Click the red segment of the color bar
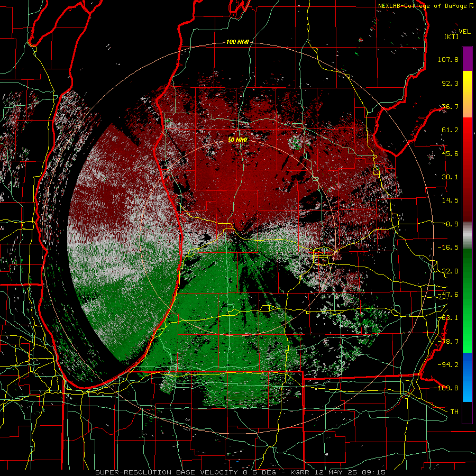This screenshot has height=476, width=476. 467,169
